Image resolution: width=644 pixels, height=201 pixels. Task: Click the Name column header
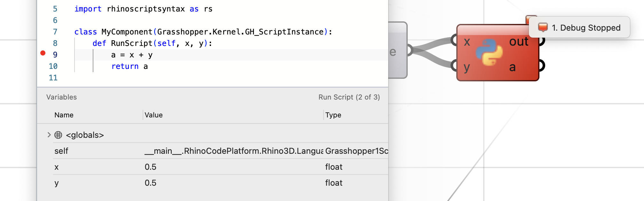[64, 115]
